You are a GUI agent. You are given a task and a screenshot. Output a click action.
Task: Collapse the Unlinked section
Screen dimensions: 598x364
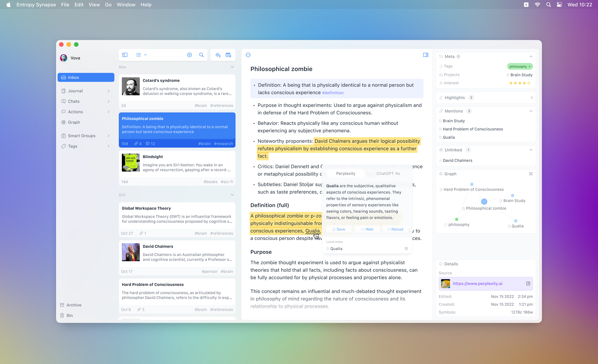coord(531,150)
